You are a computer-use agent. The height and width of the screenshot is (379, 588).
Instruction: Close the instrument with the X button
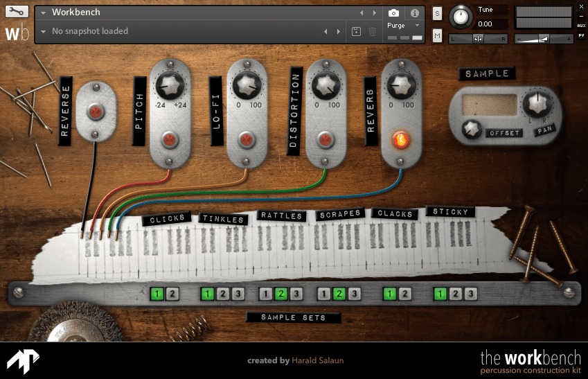point(581,7)
